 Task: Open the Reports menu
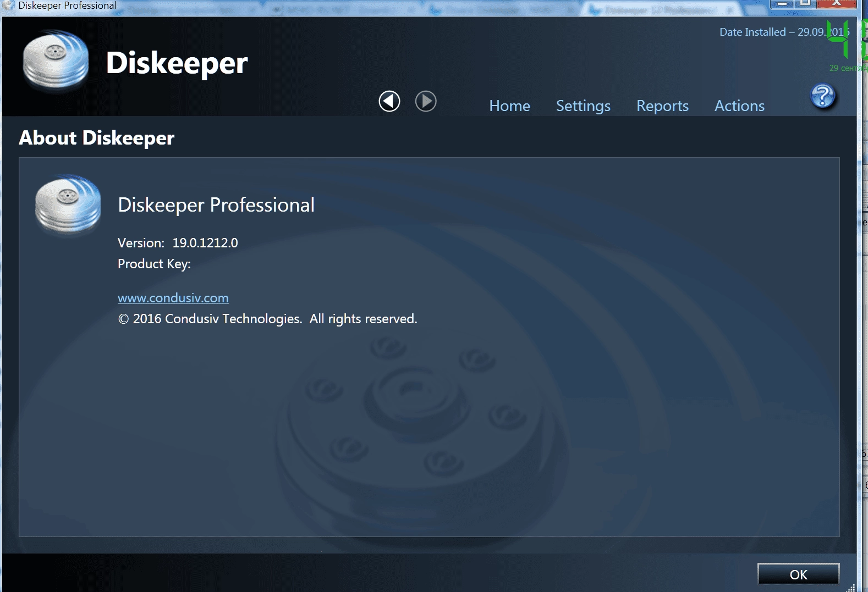(x=662, y=106)
